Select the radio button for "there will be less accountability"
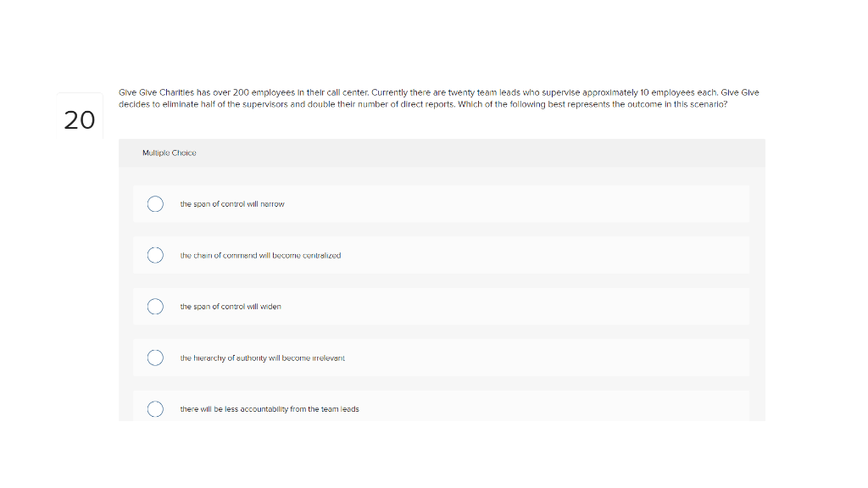Image resolution: width=868 pixels, height=488 pixels. point(155,408)
